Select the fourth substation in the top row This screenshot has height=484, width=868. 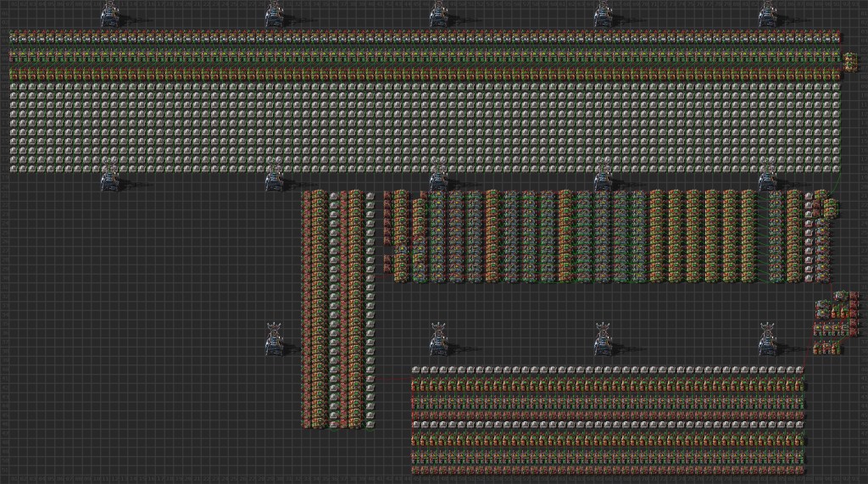[x=603, y=14]
